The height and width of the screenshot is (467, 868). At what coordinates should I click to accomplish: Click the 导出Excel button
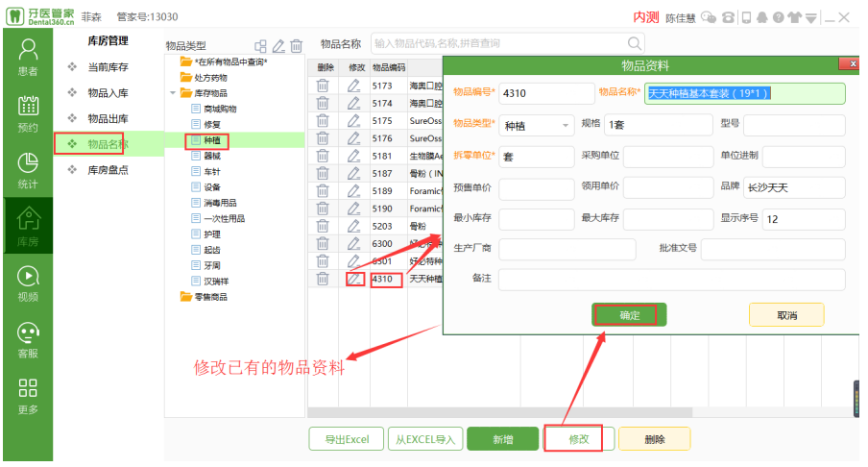(347, 439)
